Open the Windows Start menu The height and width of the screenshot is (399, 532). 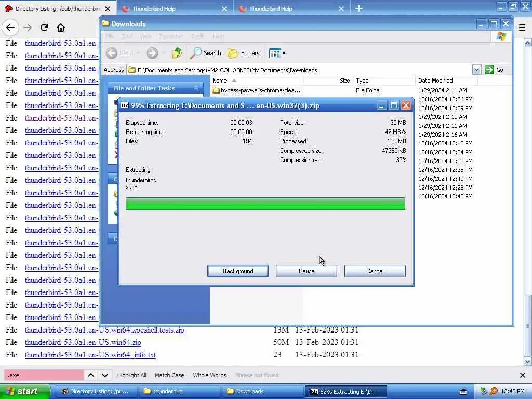[x=25, y=391]
